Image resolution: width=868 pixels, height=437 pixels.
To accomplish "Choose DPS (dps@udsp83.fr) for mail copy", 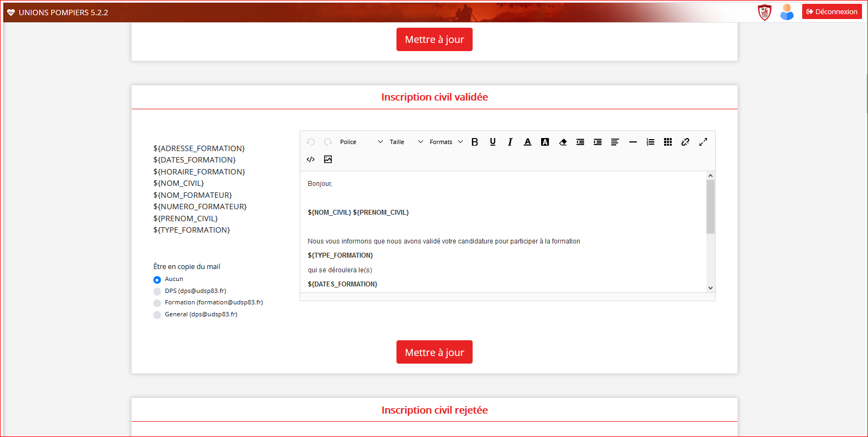I will coord(157,291).
